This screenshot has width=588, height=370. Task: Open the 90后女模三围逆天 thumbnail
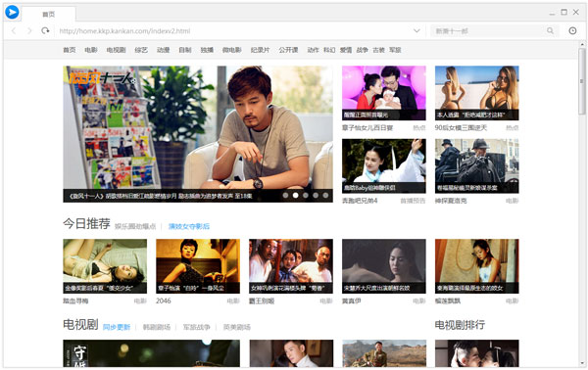pos(476,93)
